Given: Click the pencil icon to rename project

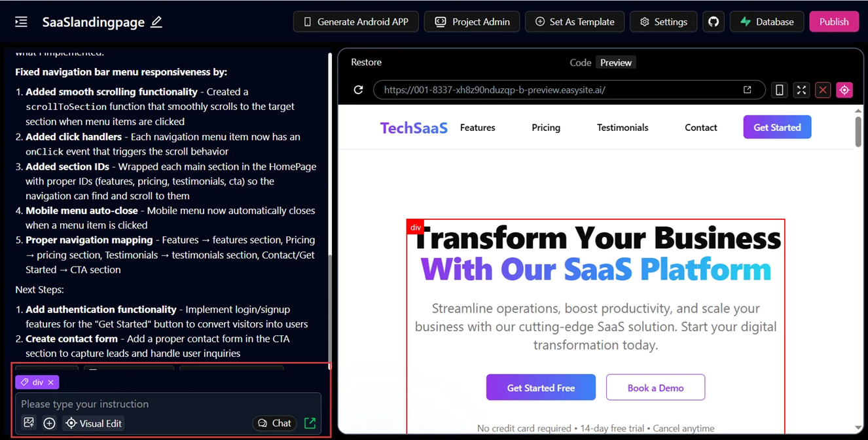Looking at the screenshot, I should pos(156,22).
